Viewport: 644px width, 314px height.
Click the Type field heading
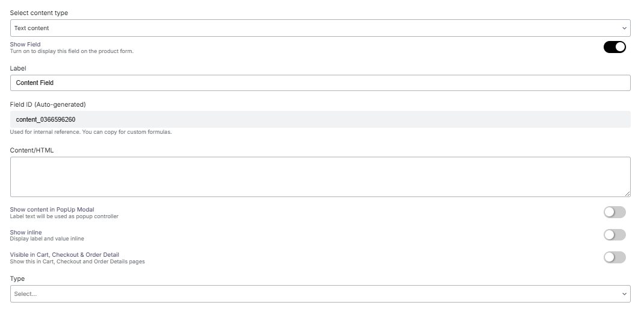coord(17,279)
